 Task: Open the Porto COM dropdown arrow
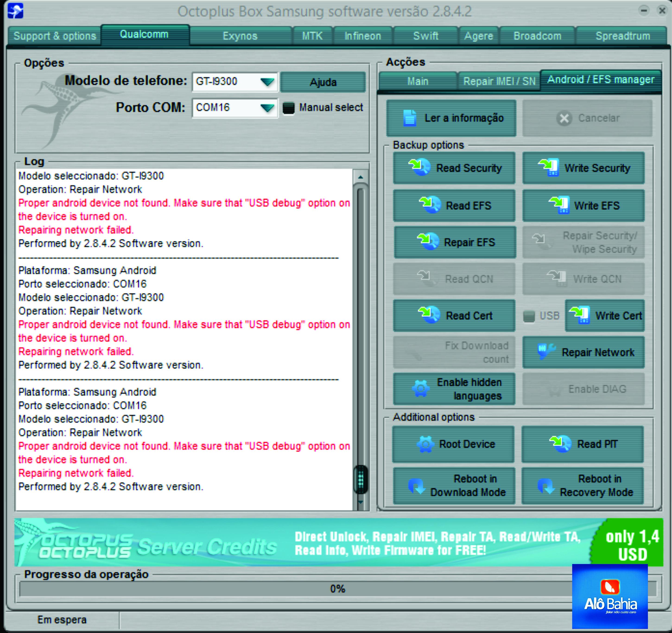[x=267, y=108]
